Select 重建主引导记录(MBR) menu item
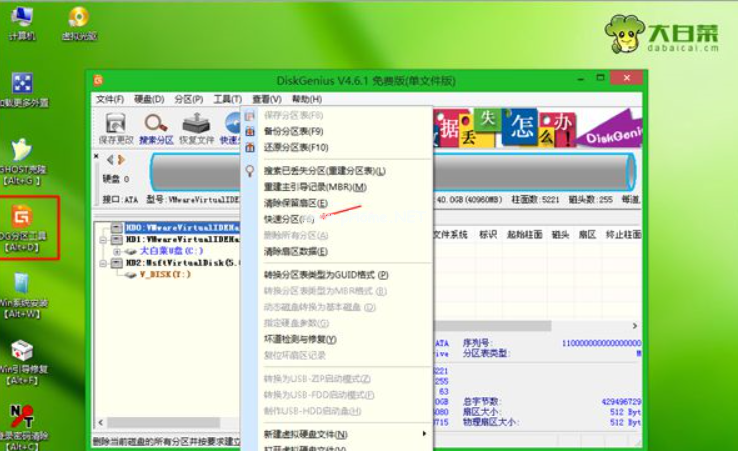Image resolution: width=738 pixels, height=451 pixels. tap(314, 187)
